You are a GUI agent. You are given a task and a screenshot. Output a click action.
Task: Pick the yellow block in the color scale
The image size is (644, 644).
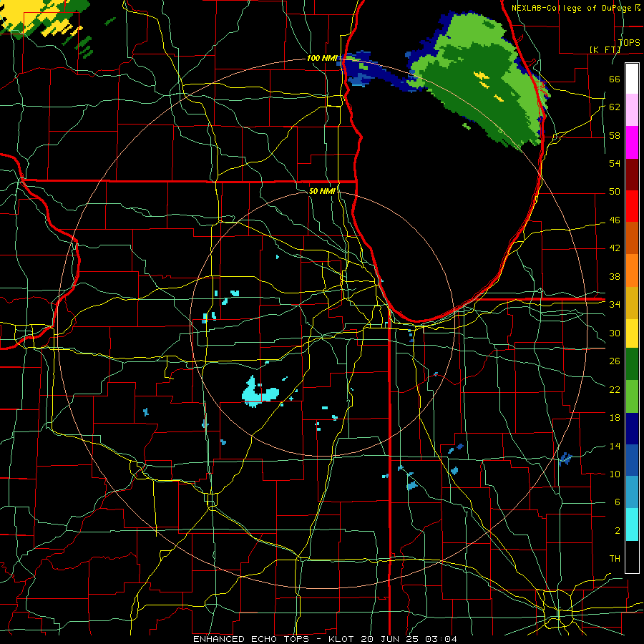point(632,333)
